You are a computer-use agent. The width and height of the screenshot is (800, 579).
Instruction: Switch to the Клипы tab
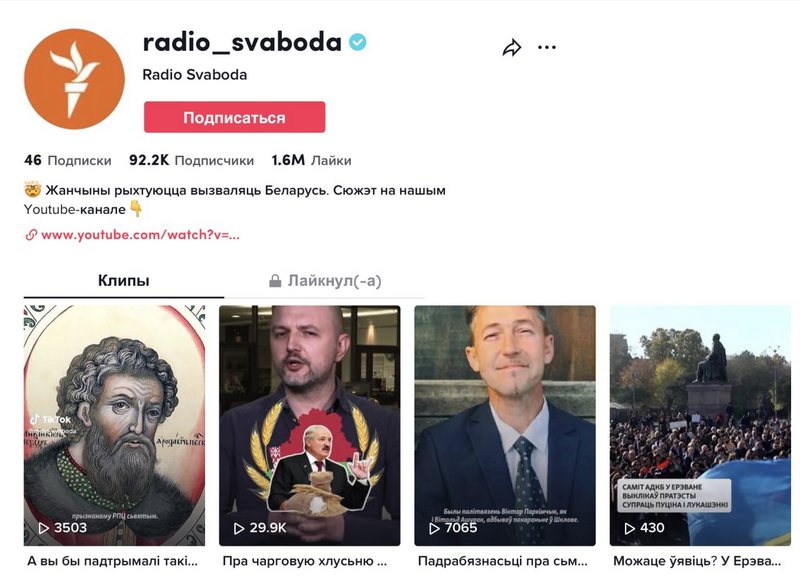tap(123, 281)
